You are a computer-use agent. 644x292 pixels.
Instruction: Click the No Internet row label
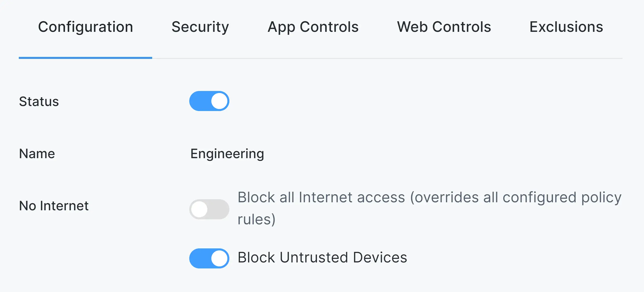pyautogui.click(x=54, y=206)
